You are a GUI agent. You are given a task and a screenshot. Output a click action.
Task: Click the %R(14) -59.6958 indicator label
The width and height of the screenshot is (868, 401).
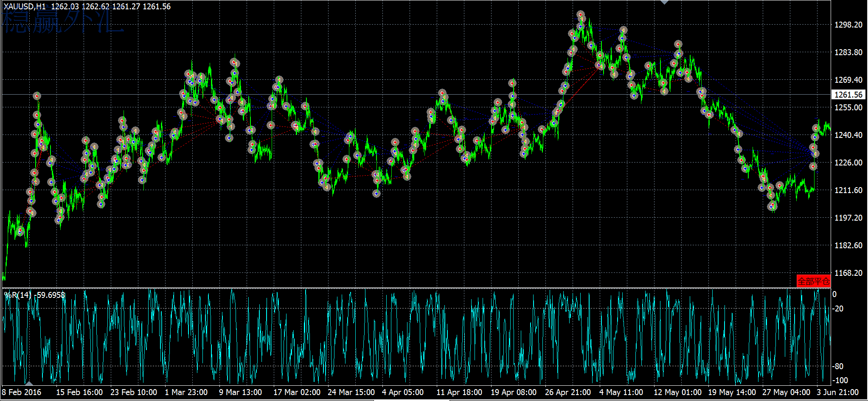tap(35, 294)
